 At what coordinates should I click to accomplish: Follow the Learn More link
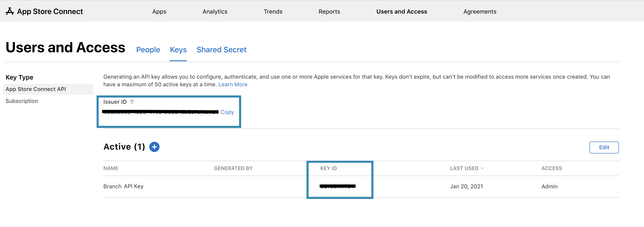(233, 84)
